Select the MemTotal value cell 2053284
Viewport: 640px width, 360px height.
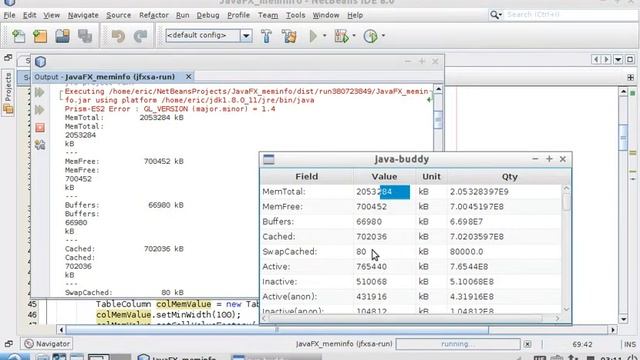point(384,192)
